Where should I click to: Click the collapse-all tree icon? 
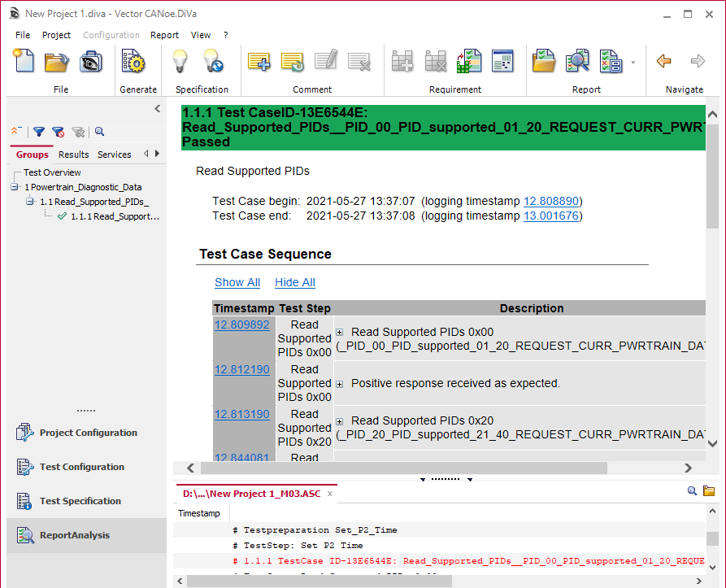coord(17,131)
